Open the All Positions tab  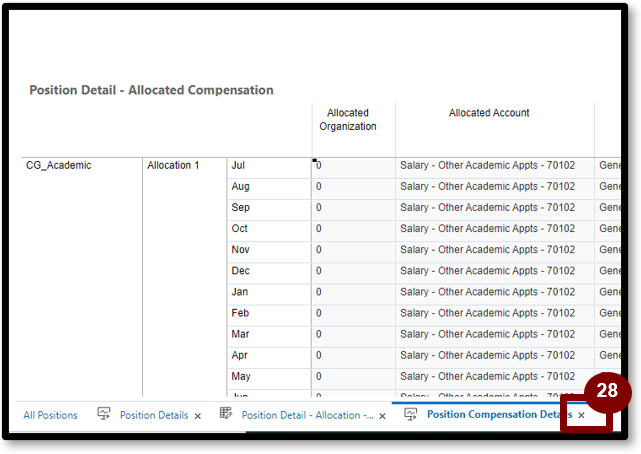pos(50,415)
